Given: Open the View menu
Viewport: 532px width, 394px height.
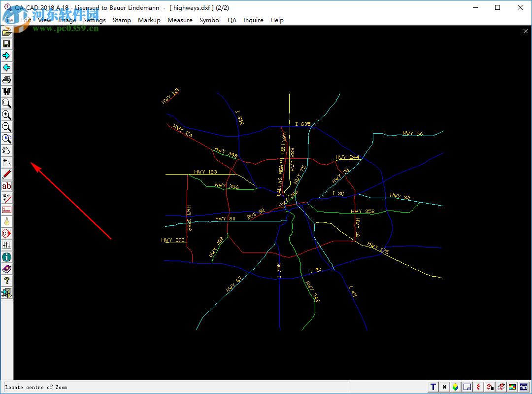Looking at the screenshot, I should pos(44,20).
